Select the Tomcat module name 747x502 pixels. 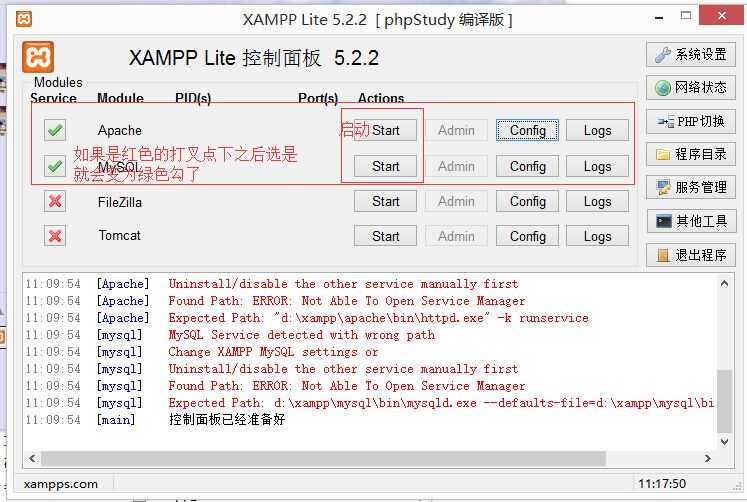[120, 235]
